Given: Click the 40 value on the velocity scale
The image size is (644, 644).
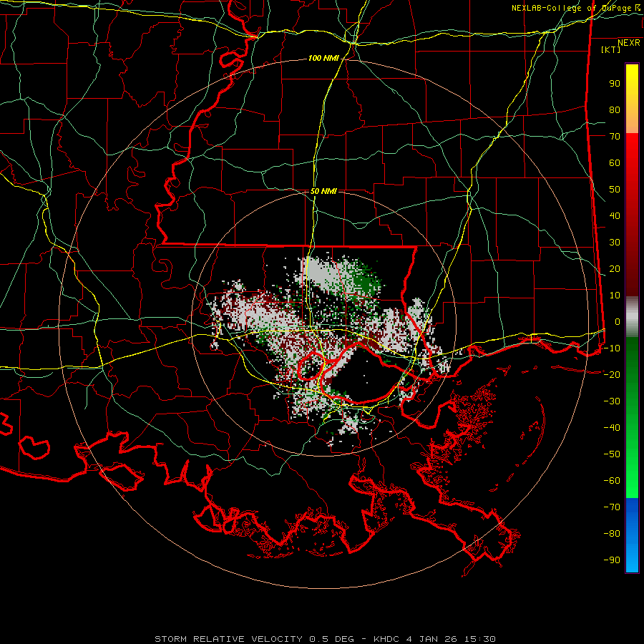Looking at the screenshot, I should (615, 215).
